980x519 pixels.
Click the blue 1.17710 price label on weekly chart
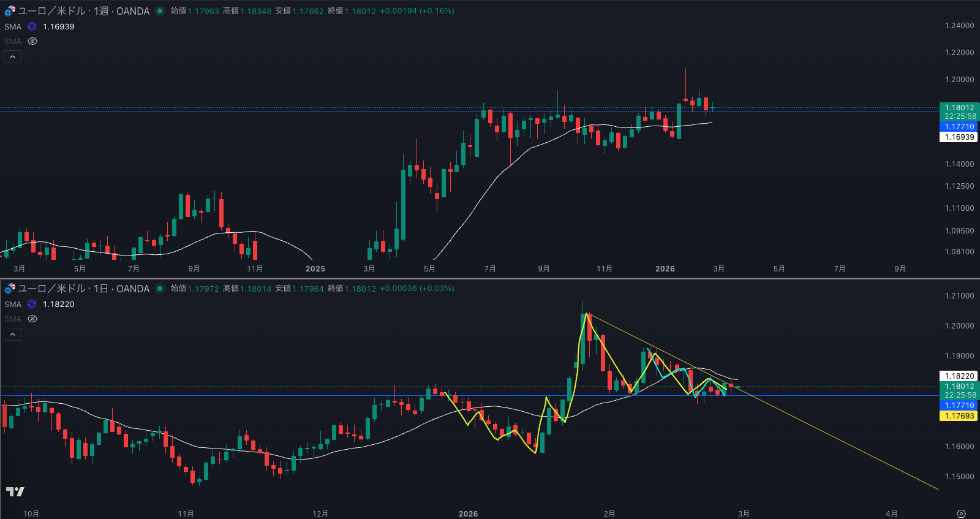[959, 127]
